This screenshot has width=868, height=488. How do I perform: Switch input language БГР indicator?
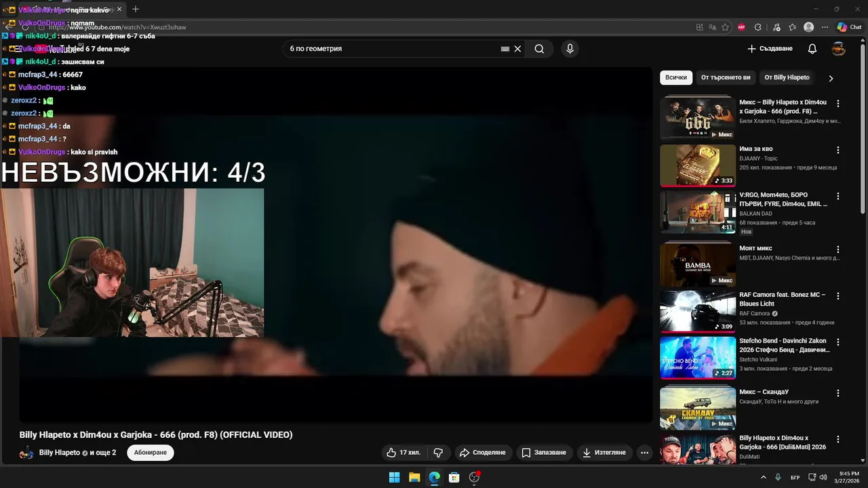pos(795,477)
